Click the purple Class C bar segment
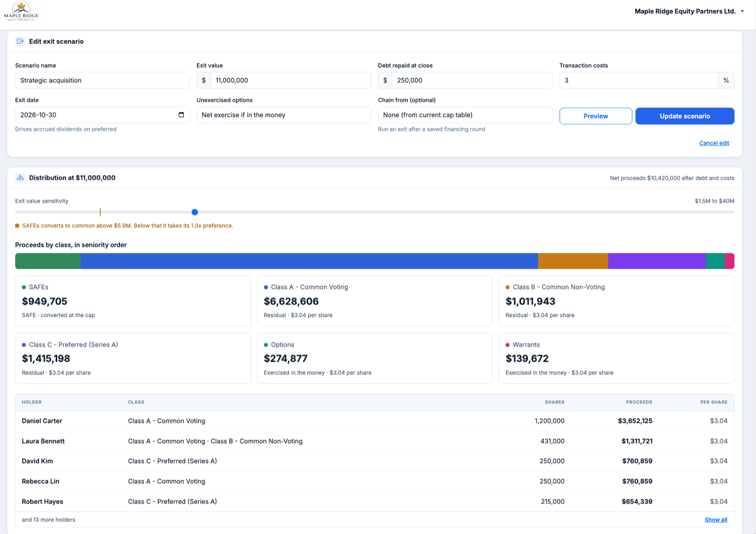The height and width of the screenshot is (534, 756). pos(657,261)
